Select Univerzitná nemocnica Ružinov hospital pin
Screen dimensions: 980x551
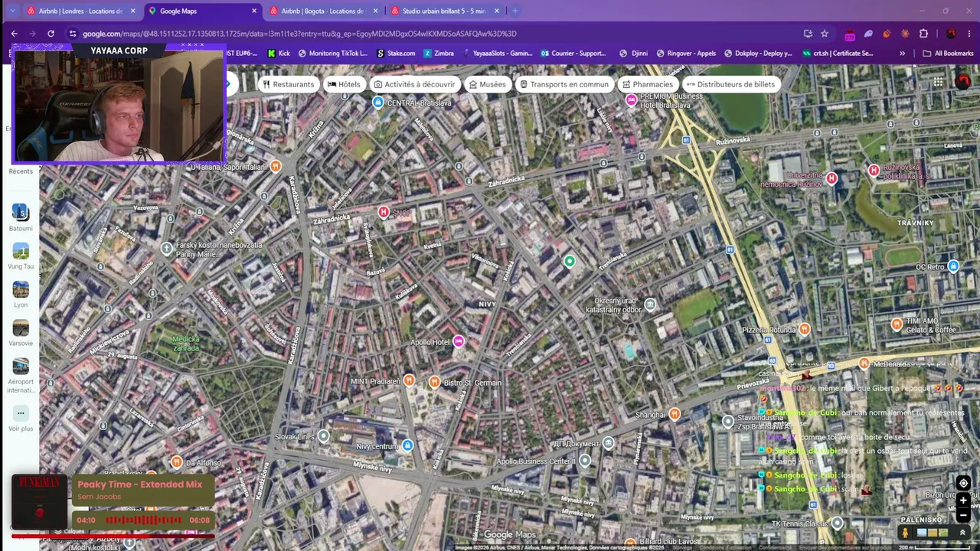(x=831, y=178)
